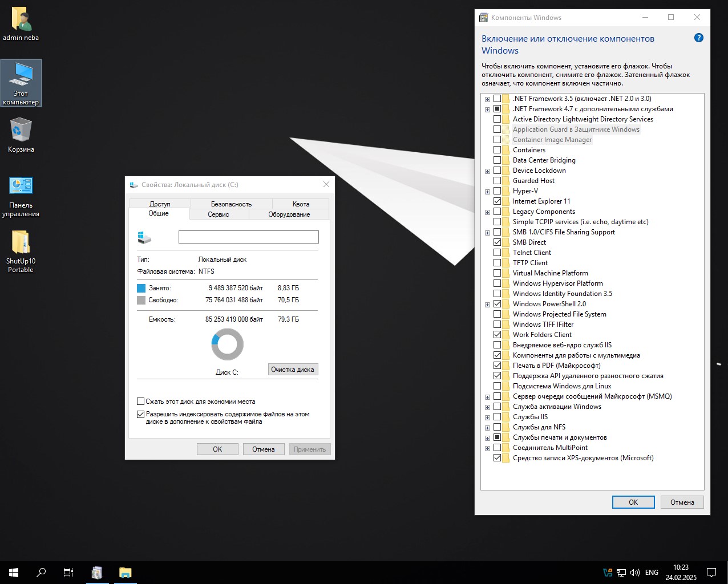The image size is (728, 584).
Task: Click the Очистка диска button
Action: [293, 370]
